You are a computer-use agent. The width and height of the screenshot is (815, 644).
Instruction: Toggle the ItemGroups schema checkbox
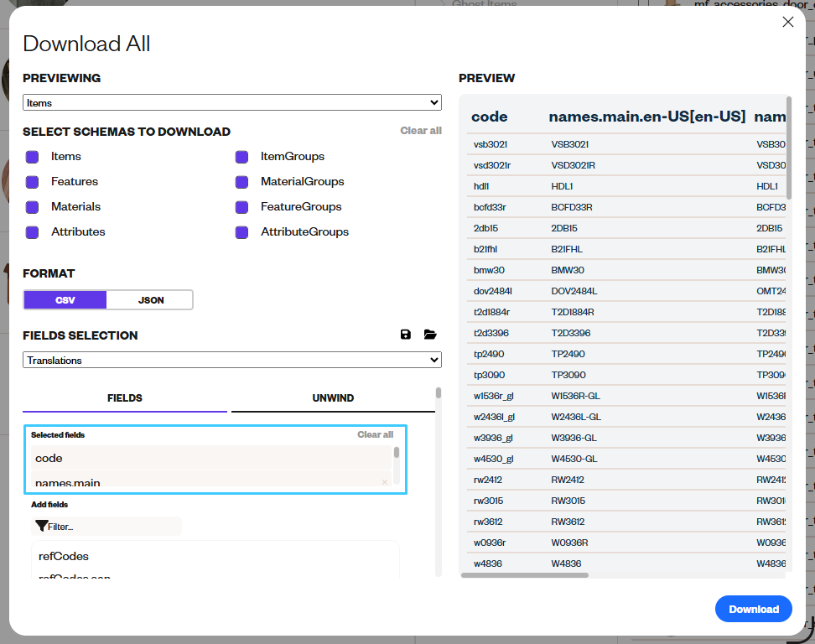click(x=241, y=157)
